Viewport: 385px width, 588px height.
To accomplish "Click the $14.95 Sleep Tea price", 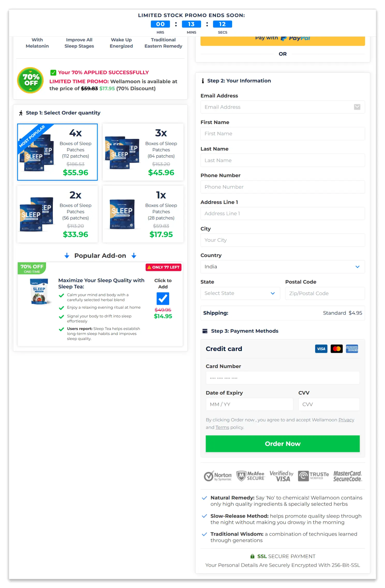I will [163, 316].
